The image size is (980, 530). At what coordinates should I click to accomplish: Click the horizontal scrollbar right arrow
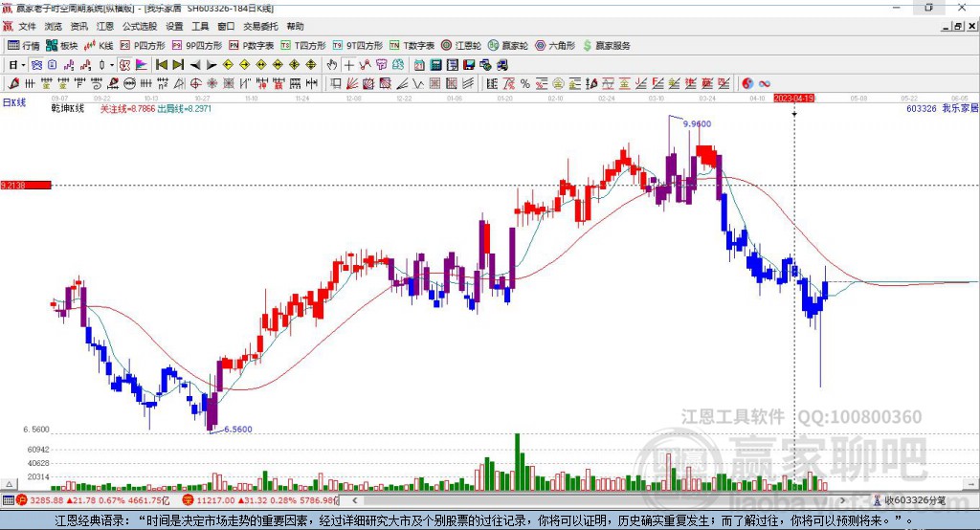(842, 500)
